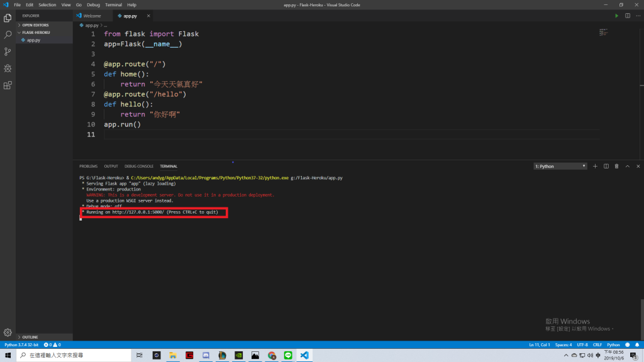Switch to the Problems panel tab

coord(88,166)
